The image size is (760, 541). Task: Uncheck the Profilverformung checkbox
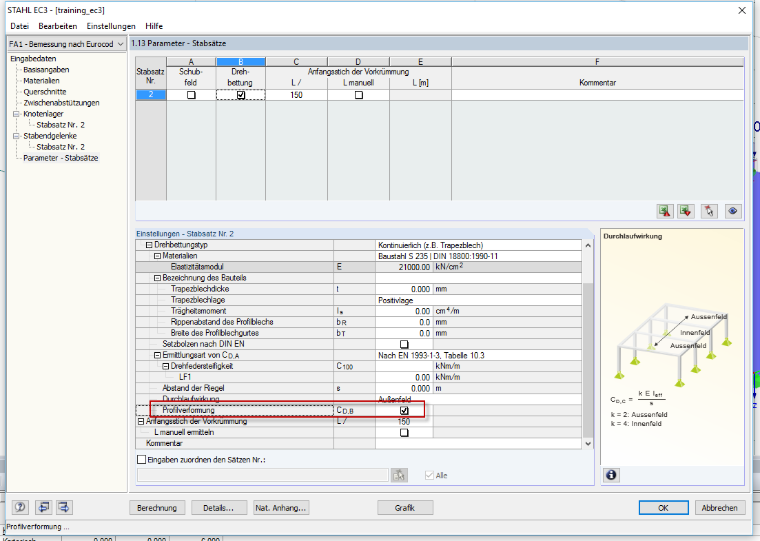pyautogui.click(x=404, y=411)
